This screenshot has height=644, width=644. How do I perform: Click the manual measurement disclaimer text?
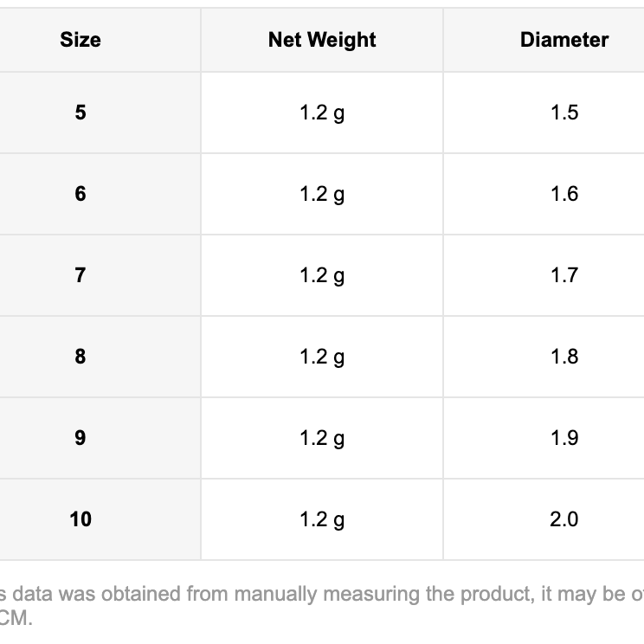point(320,595)
